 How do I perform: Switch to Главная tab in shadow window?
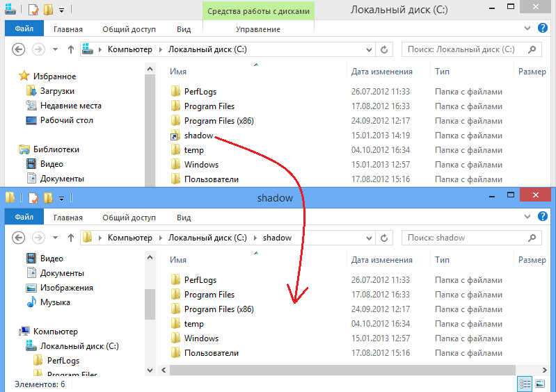pyautogui.click(x=68, y=218)
